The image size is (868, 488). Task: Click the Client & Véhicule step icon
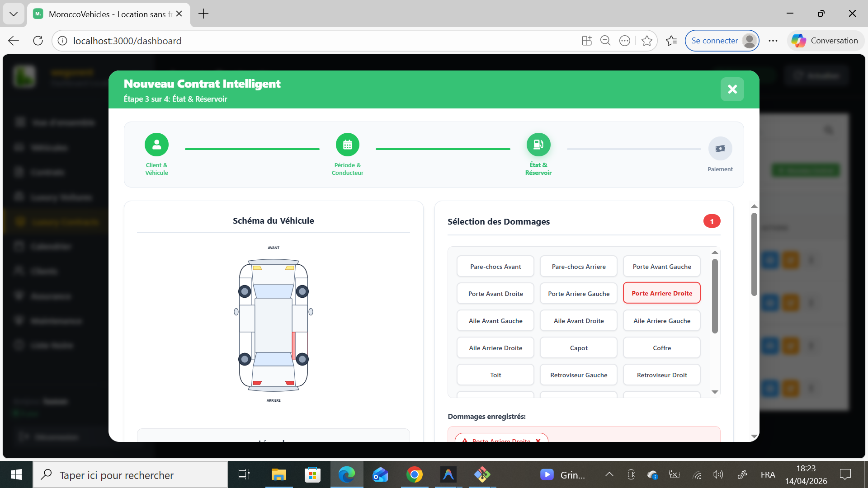[156, 145]
